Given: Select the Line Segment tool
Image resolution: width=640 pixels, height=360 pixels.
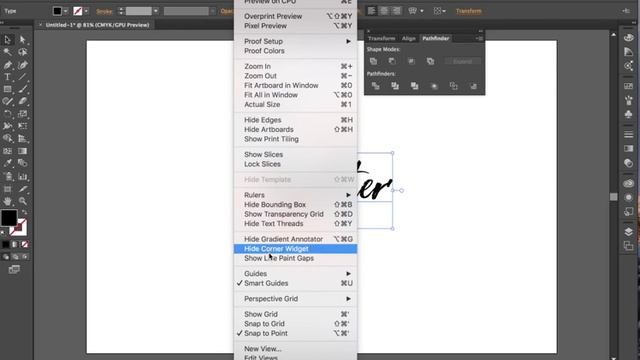Looking at the screenshot, I should click(x=22, y=77).
